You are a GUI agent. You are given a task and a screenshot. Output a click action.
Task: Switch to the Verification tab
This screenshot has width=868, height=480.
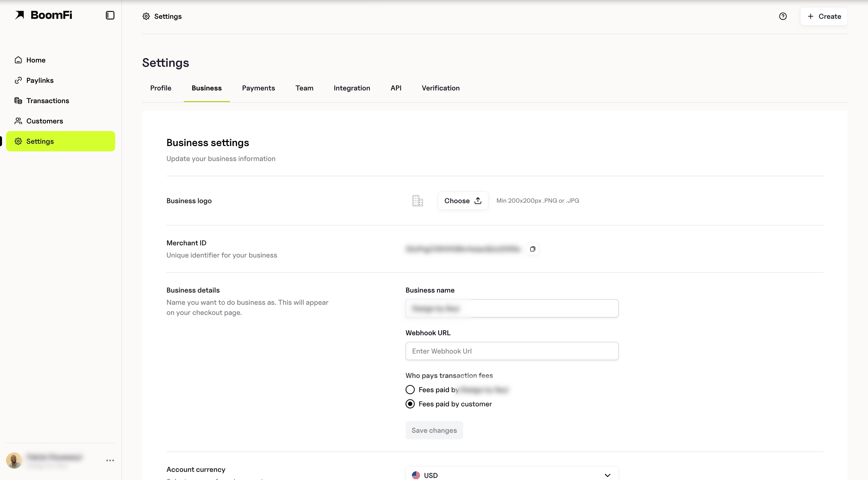tap(440, 88)
